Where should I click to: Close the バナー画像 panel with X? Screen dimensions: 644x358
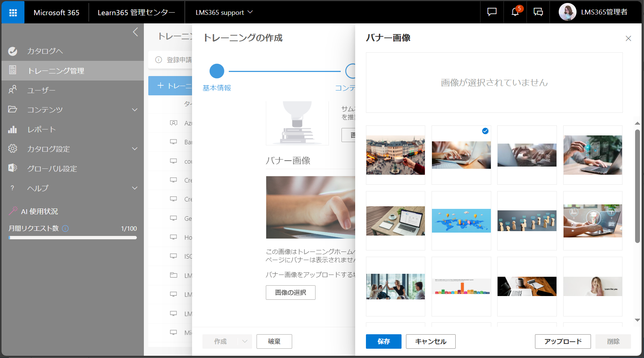point(628,39)
